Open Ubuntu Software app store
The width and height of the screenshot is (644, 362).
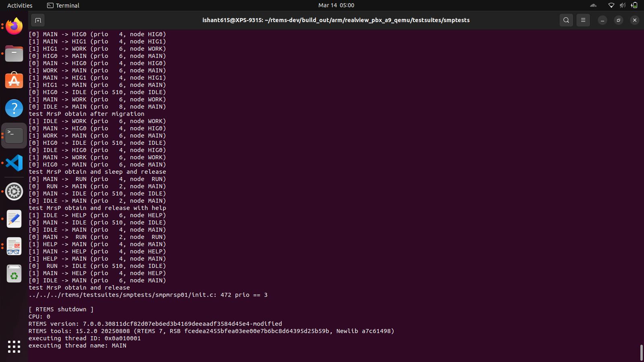pyautogui.click(x=14, y=81)
